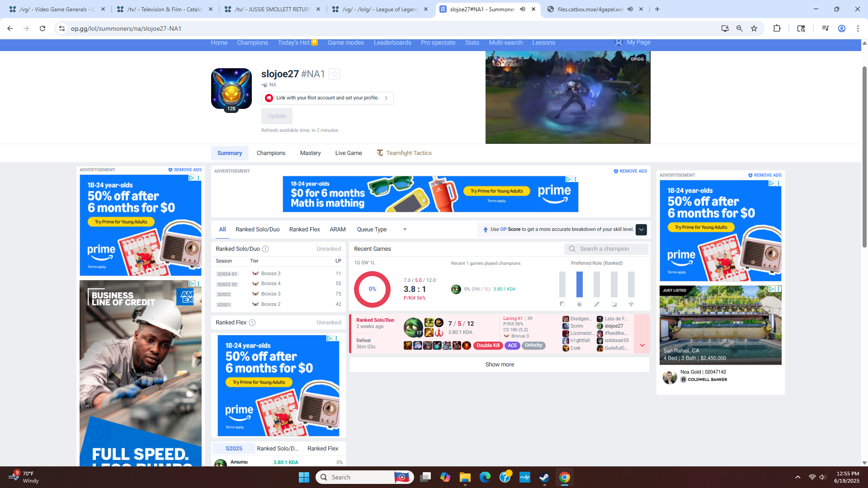Open Chrome bookmark star icon

(x=754, y=28)
